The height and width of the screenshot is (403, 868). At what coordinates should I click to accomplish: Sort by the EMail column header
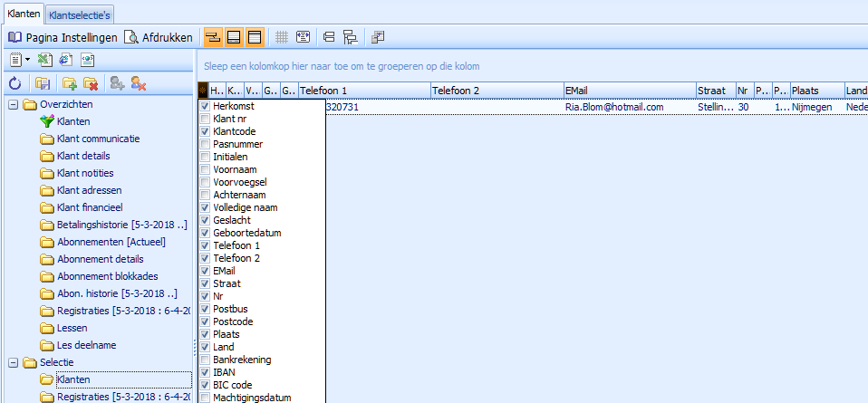[627, 91]
